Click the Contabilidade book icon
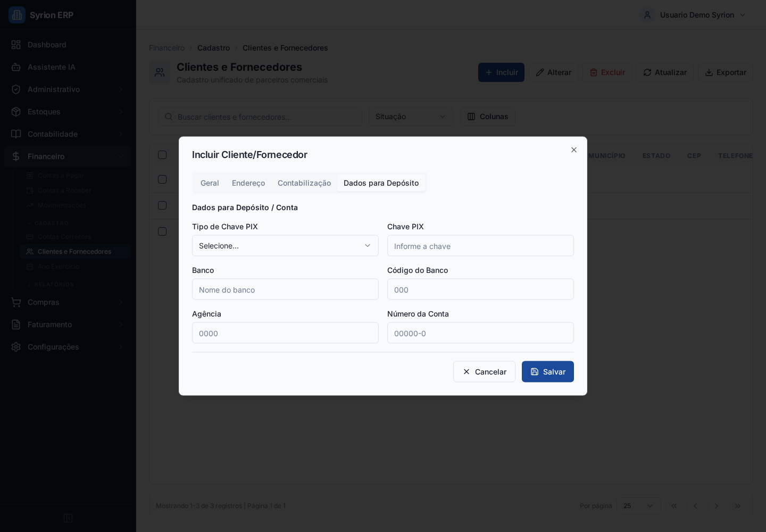Image resolution: width=766 pixels, height=532 pixels. (16, 134)
